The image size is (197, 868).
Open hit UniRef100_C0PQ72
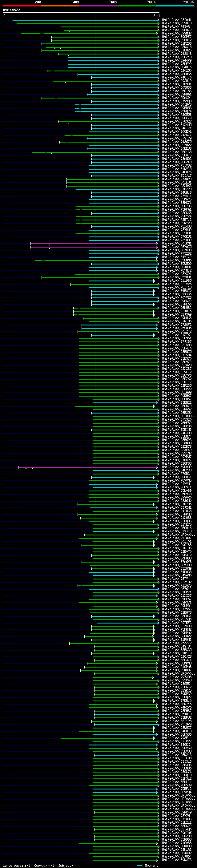pos(177,30)
